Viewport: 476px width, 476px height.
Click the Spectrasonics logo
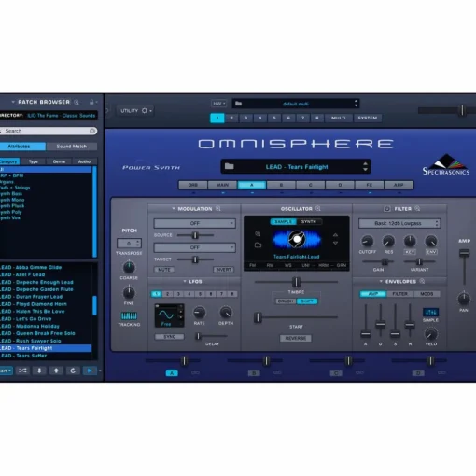tap(446, 164)
